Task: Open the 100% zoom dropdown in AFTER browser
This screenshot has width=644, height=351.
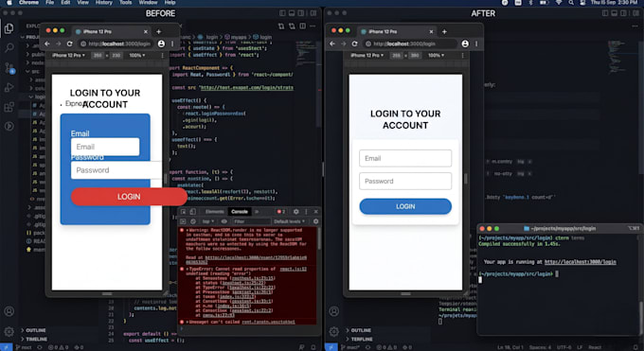Action: 436,55
